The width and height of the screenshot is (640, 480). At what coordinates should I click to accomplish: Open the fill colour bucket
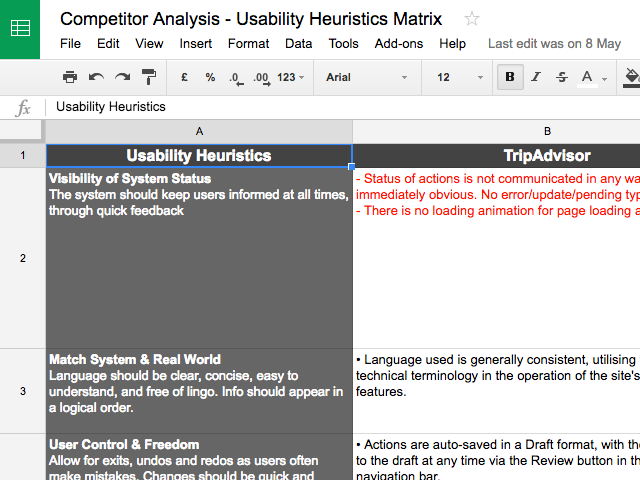click(x=631, y=78)
